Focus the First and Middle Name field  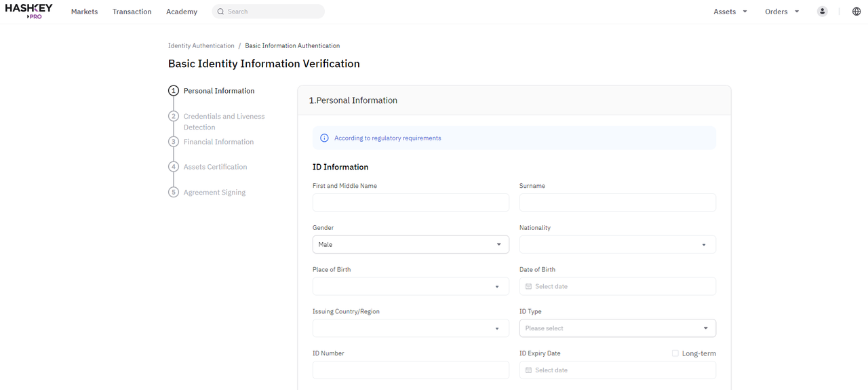[411, 202]
